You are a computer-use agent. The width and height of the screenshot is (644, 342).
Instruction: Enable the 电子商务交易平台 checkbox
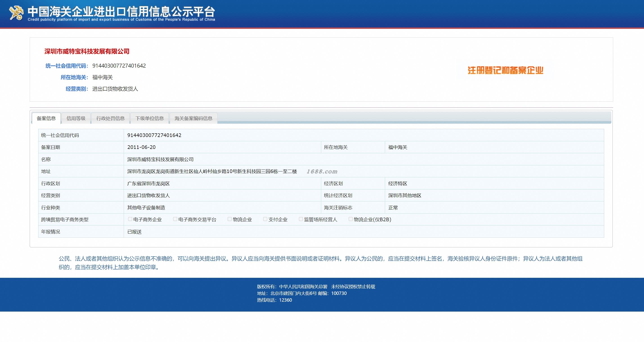coord(175,219)
